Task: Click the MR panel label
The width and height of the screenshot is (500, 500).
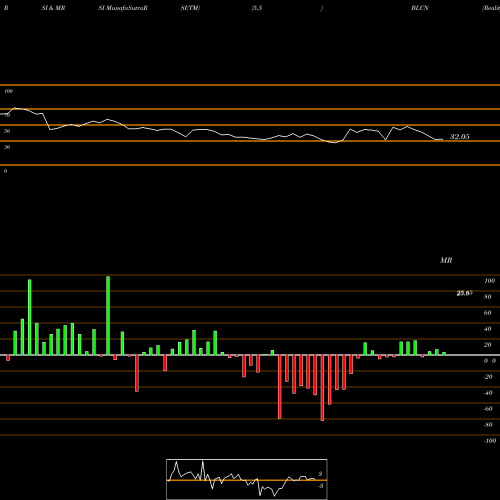Action: pyautogui.click(x=446, y=260)
